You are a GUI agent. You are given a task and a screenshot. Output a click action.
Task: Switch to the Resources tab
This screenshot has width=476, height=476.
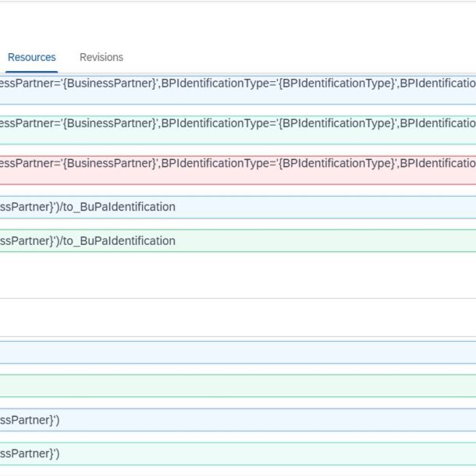click(x=31, y=58)
